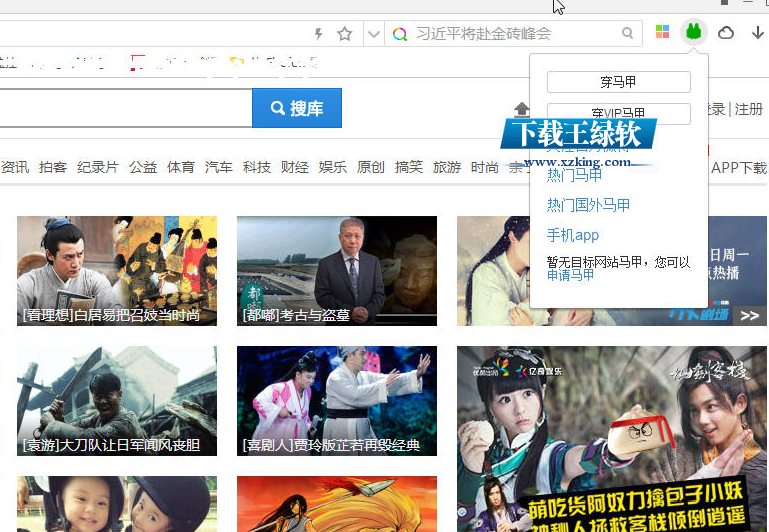Click the upload arrow icon near popup

(x=522, y=110)
